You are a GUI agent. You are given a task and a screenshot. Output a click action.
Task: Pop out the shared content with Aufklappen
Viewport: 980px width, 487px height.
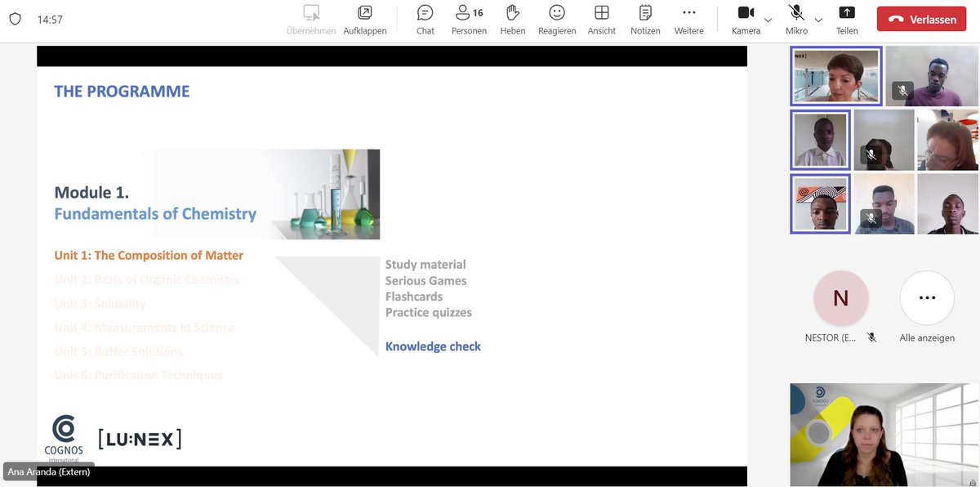pos(364,18)
